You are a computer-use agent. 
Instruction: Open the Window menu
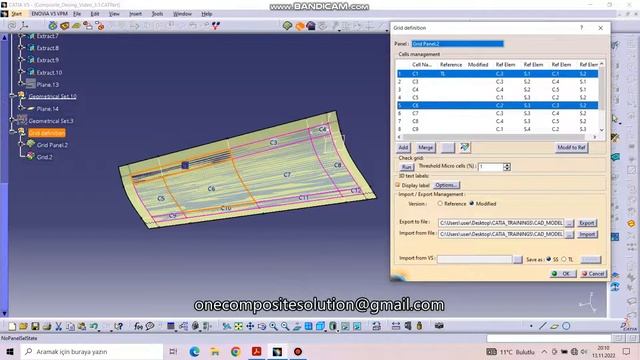coord(182,14)
